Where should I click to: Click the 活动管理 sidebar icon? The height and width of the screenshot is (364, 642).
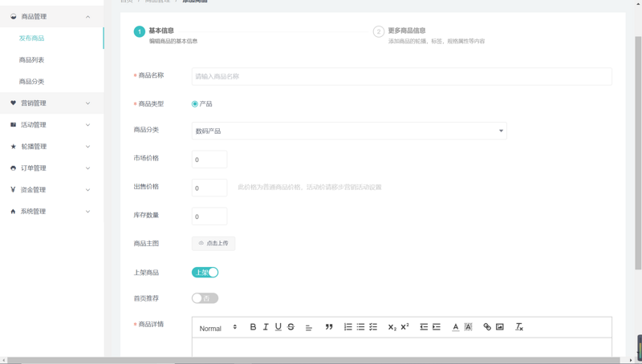[13, 125]
